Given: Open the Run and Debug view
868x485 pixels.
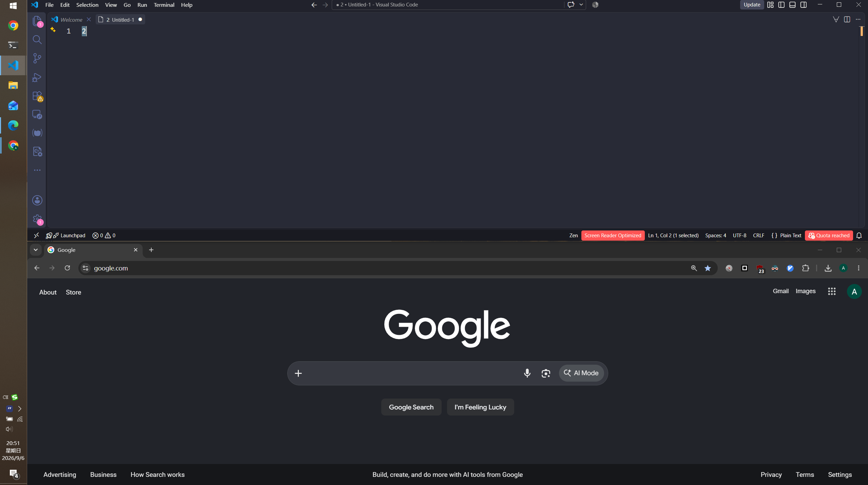Looking at the screenshot, I should coord(37,77).
